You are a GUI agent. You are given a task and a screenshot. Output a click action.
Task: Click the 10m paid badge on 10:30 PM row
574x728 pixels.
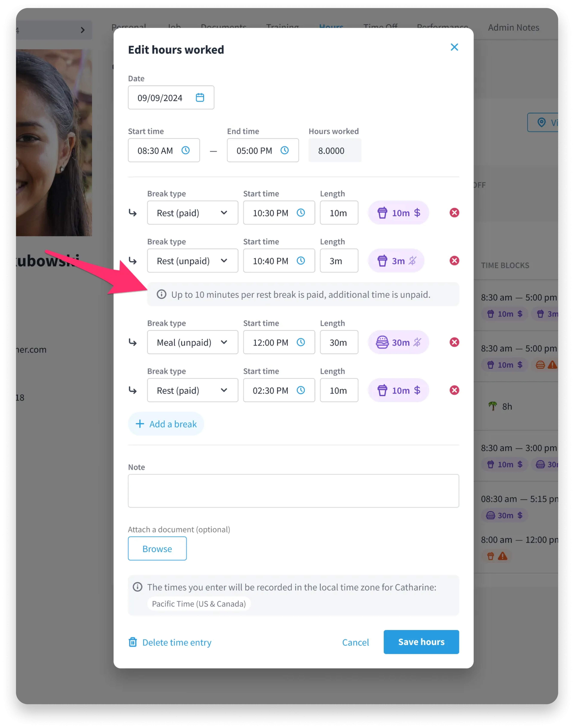pyautogui.click(x=398, y=213)
